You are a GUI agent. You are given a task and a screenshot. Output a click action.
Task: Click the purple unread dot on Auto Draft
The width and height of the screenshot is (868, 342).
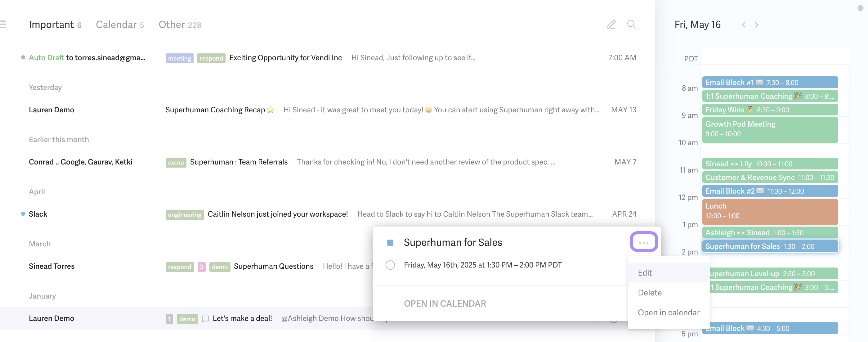pyautogui.click(x=23, y=57)
